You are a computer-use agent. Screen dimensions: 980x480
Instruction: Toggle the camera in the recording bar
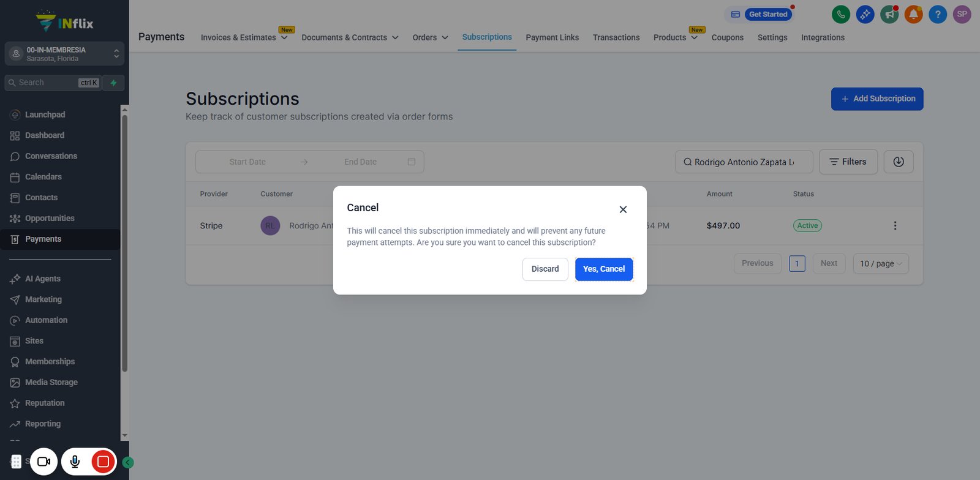[44, 462]
